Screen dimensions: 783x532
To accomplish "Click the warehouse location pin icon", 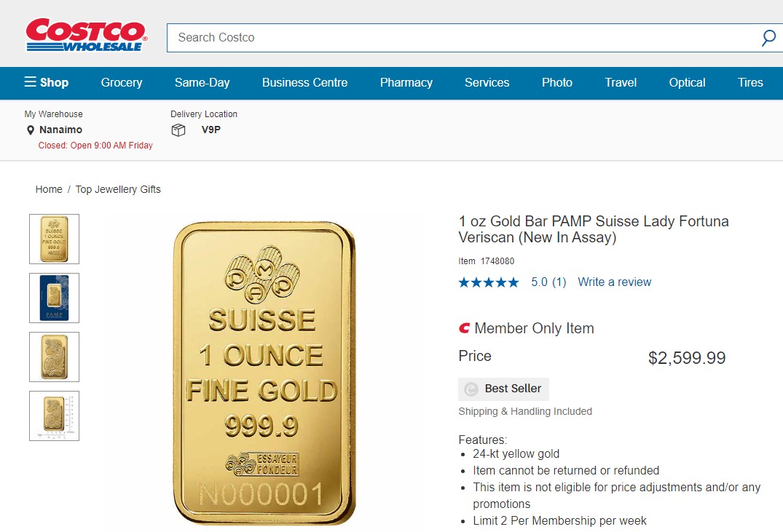I will (31, 130).
